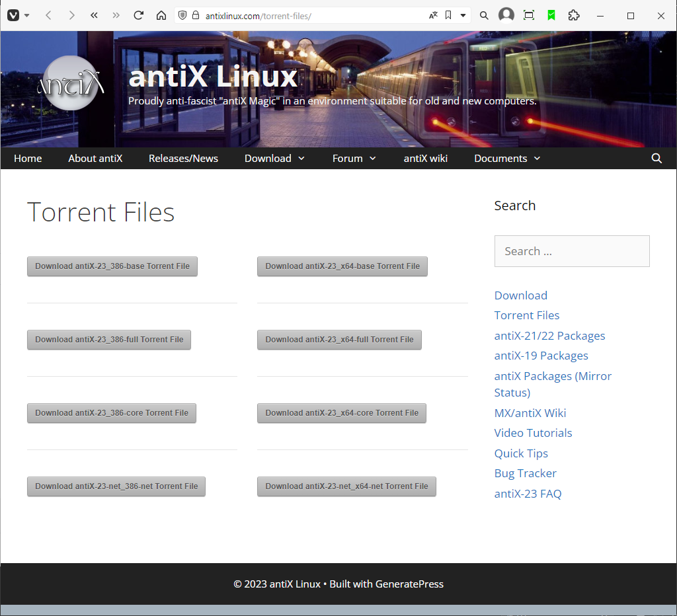View site security padlock info
Screen dimensions: 677x616
(x=196, y=16)
